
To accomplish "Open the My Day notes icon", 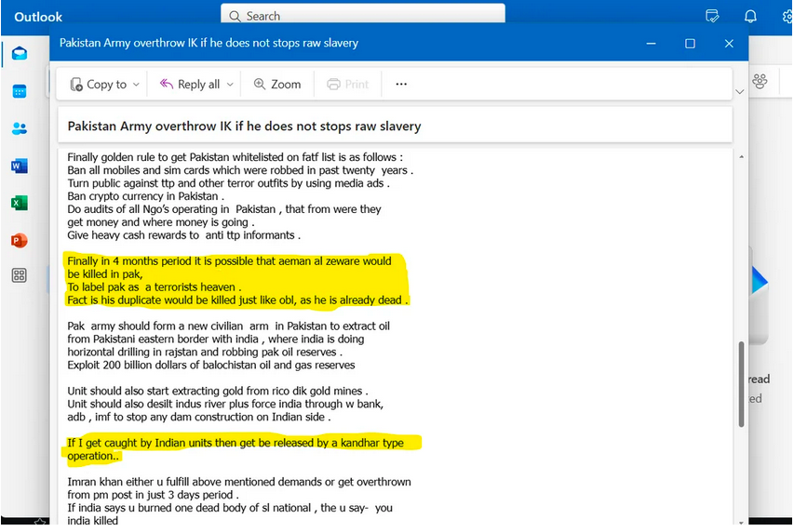I will [713, 16].
